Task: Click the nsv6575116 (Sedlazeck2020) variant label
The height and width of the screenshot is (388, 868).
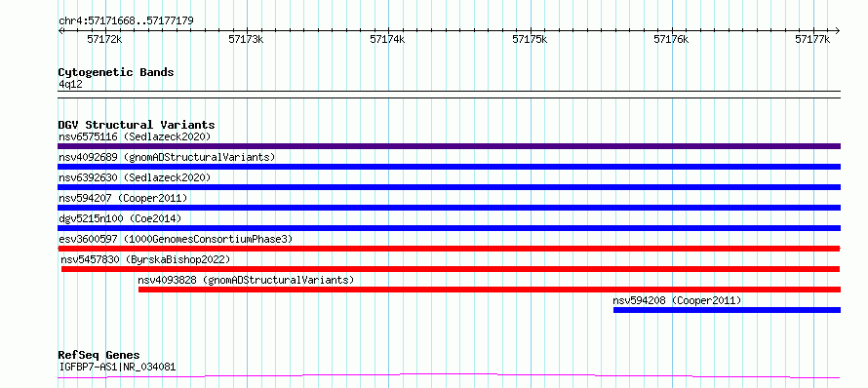Action: tap(135, 136)
